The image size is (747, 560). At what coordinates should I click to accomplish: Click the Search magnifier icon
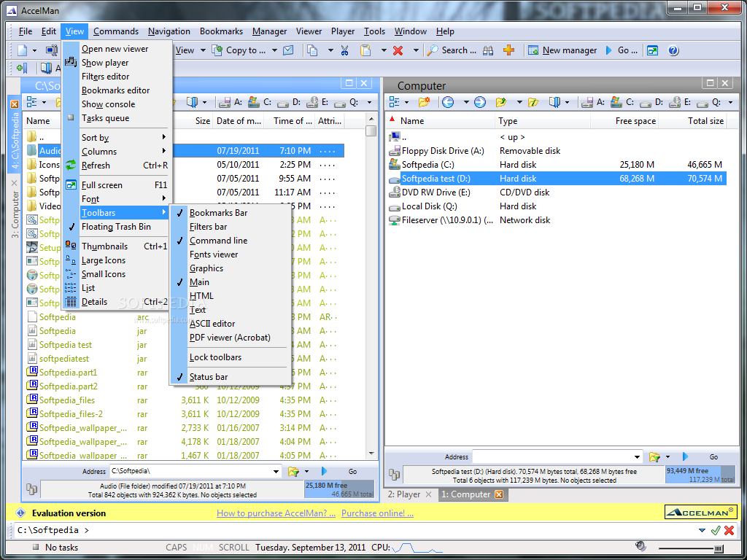click(433, 50)
